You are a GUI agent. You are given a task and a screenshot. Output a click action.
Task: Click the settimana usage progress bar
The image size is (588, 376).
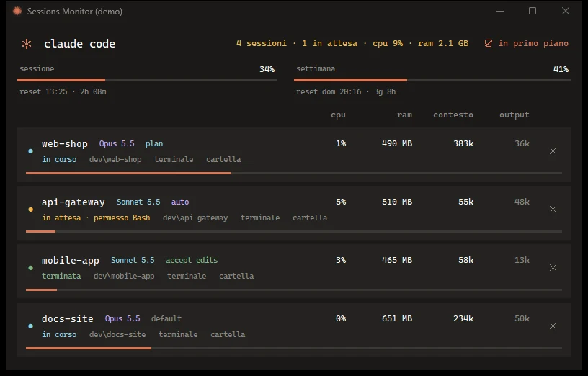click(x=432, y=80)
